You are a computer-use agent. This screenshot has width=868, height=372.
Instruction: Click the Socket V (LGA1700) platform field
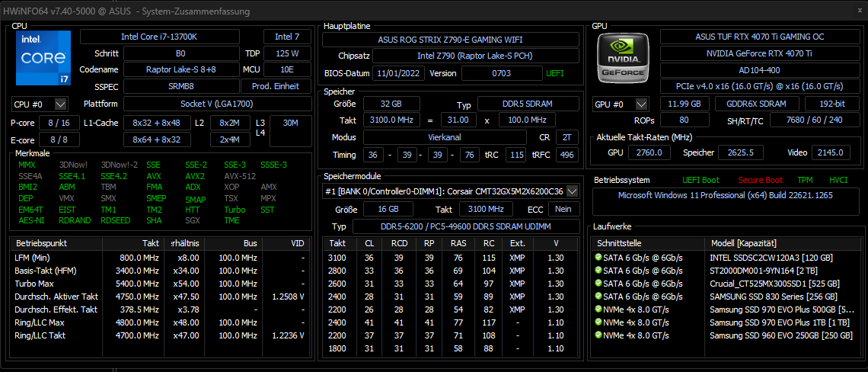click(217, 104)
